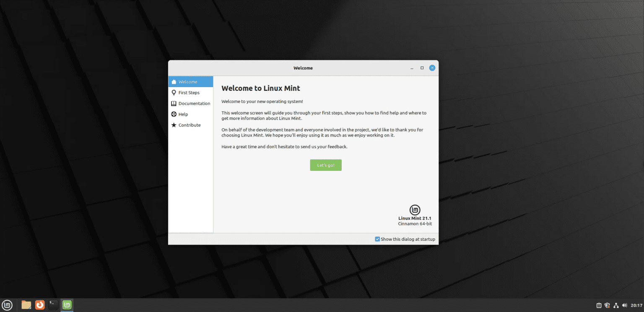Click the Welcome window title bar
Image resolution: width=644 pixels, height=312 pixels.
303,68
